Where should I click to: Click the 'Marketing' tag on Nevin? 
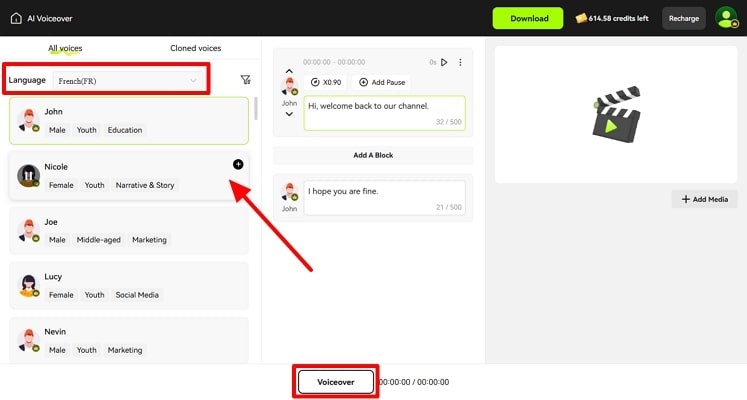tap(125, 350)
